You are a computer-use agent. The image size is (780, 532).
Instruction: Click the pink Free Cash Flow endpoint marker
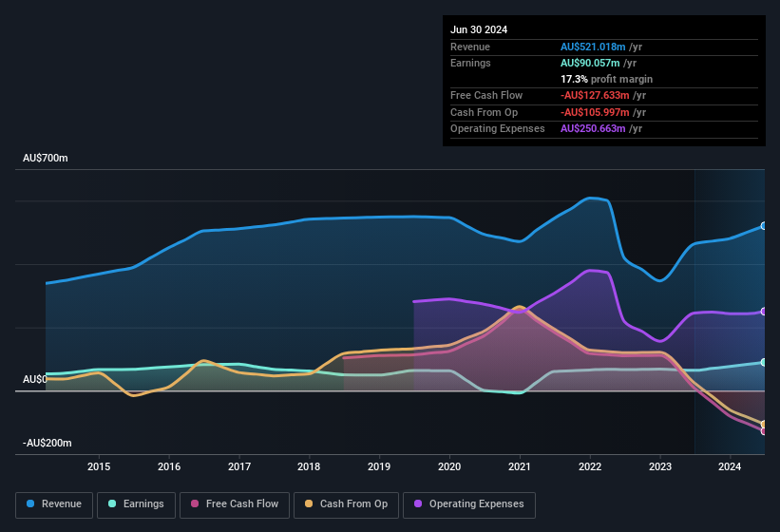tap(764, 431)
